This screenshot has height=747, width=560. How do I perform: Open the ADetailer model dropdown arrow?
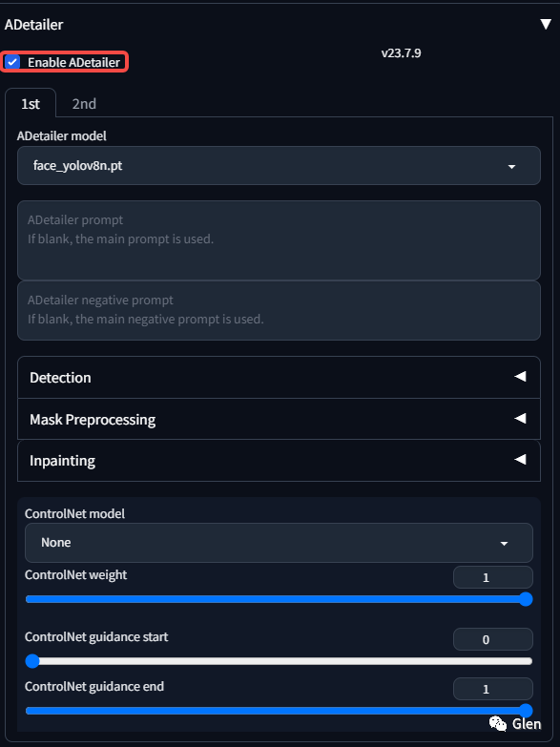click(x=511, y=167)
